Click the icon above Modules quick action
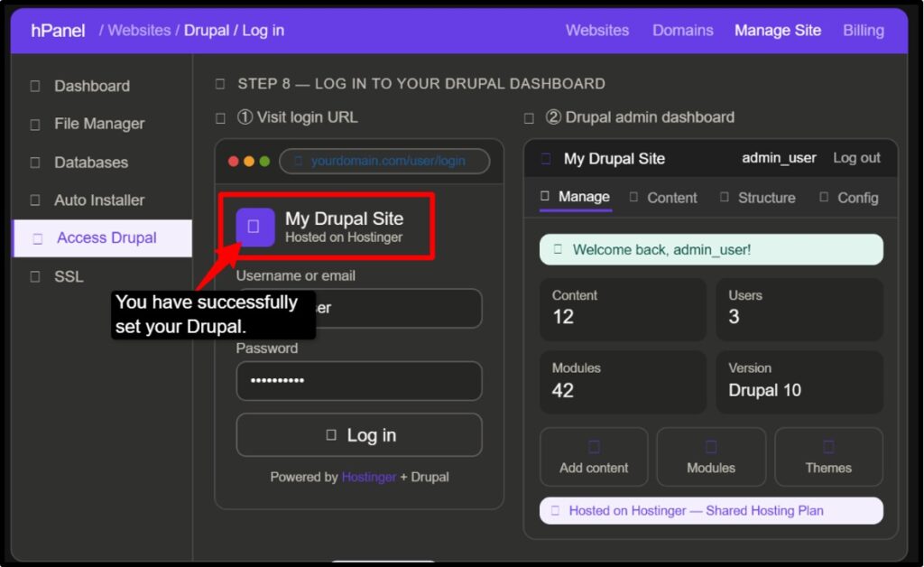The height and width of the screenshot is (567, 924). tap(711, 447)
